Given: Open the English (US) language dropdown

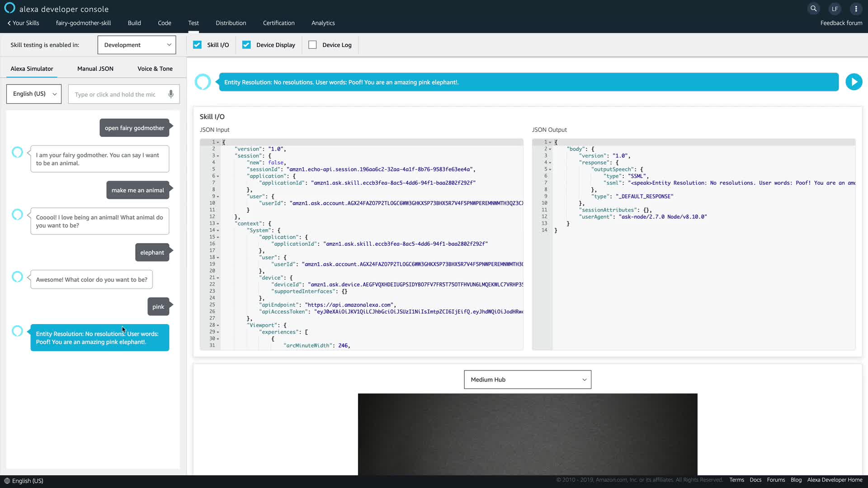Looking at the screenshot, I should point(34,94).
